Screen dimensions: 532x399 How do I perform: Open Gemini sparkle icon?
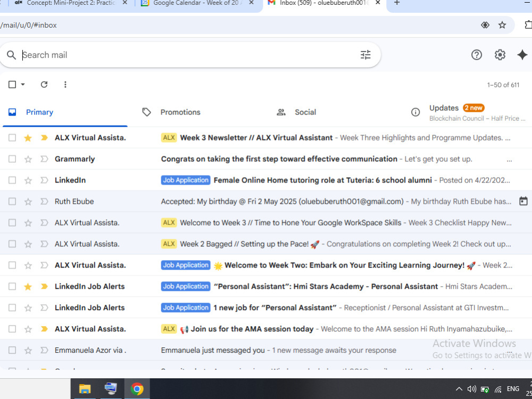coord(522,55)
